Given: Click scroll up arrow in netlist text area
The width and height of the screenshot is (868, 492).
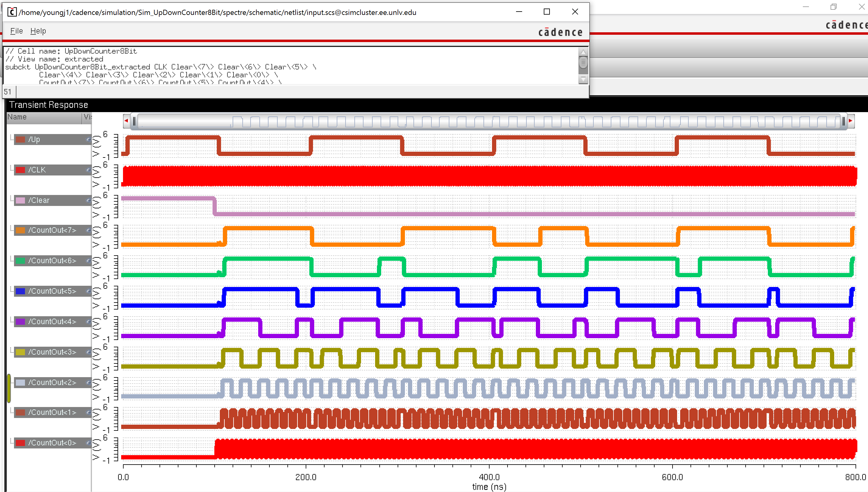Looking at the screenshot, I should coord(583,52).
